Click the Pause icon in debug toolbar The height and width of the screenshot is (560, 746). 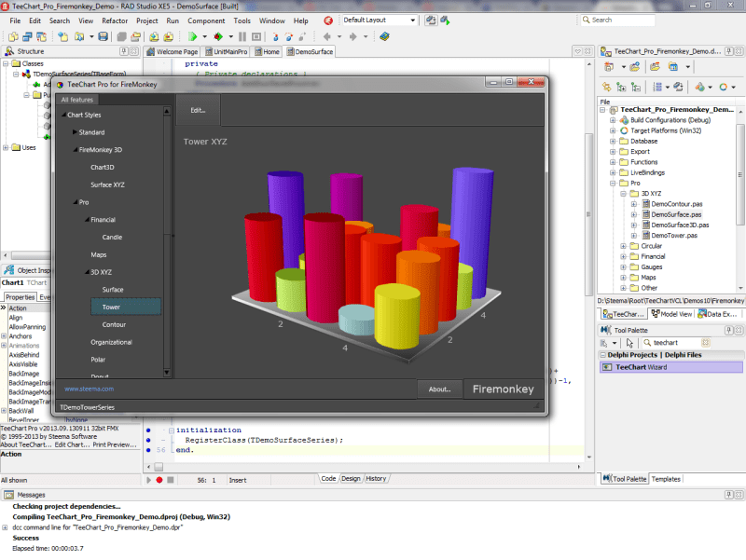point(242,36)
